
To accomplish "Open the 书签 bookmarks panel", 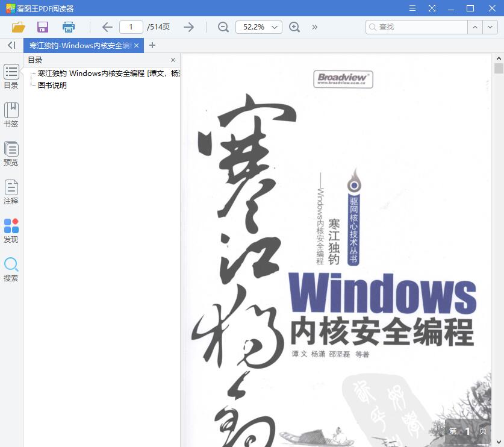I will point(11,115).
